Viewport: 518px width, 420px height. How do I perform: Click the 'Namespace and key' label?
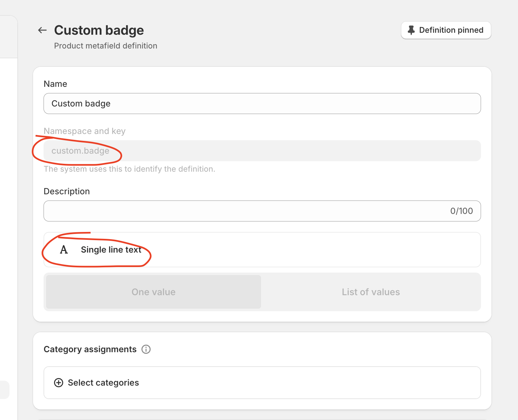click(84, 131)
